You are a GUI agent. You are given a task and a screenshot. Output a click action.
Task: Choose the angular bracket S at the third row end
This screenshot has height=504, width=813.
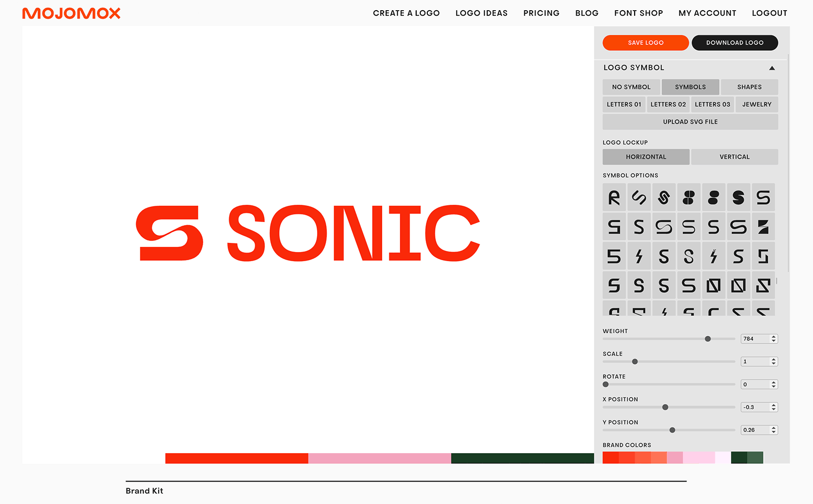763,257
